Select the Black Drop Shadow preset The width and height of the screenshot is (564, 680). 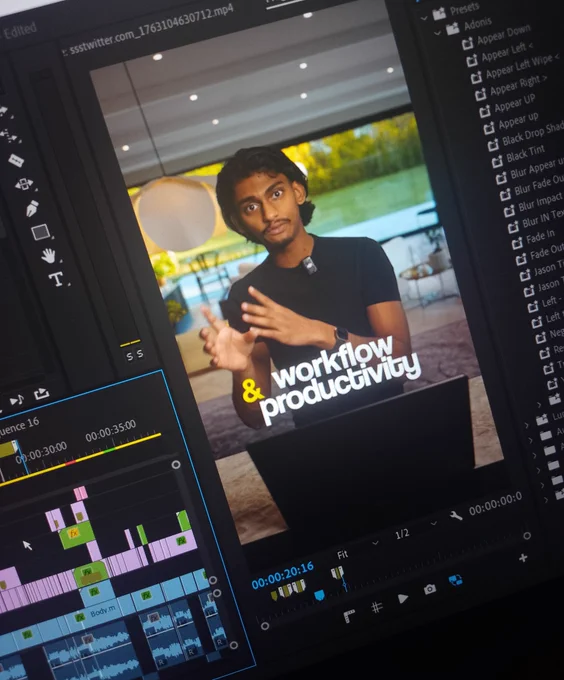point(533,134)
